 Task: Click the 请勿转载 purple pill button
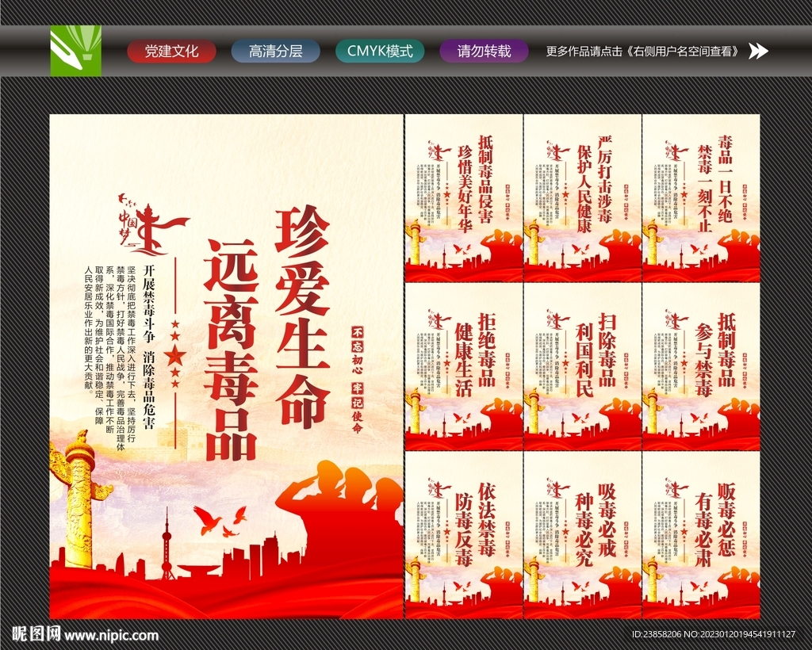(x=485, y=52)
